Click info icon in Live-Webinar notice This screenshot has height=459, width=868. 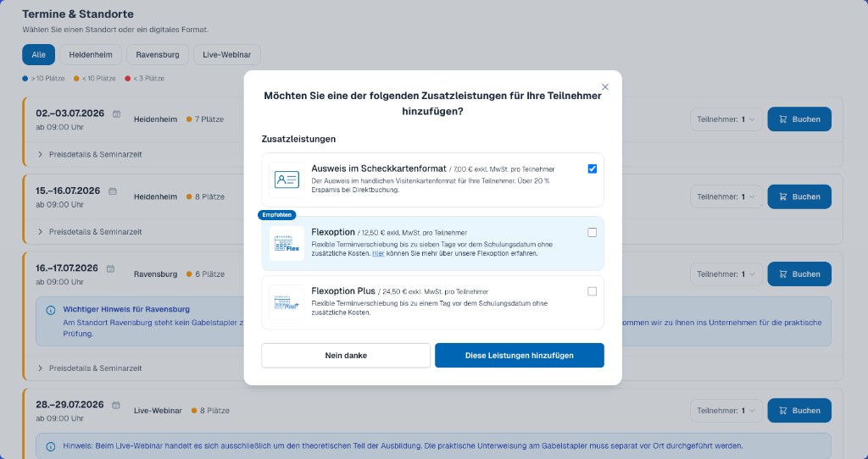(x=50, y=446)
